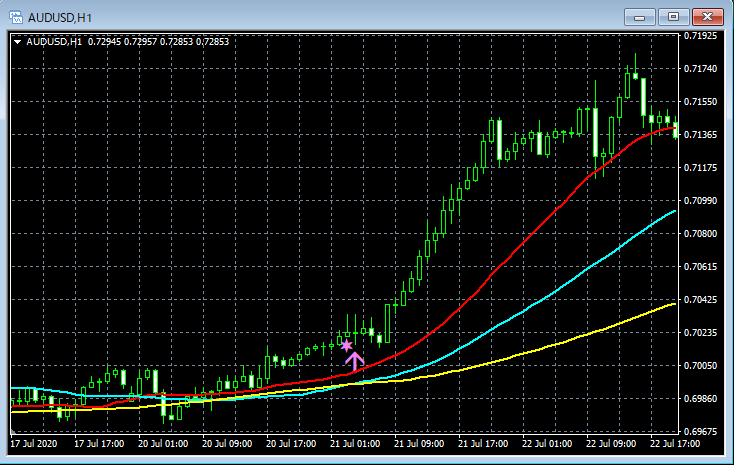
Task: Click the AUDUSD,H1 title bar text
Action: [59, 18]
